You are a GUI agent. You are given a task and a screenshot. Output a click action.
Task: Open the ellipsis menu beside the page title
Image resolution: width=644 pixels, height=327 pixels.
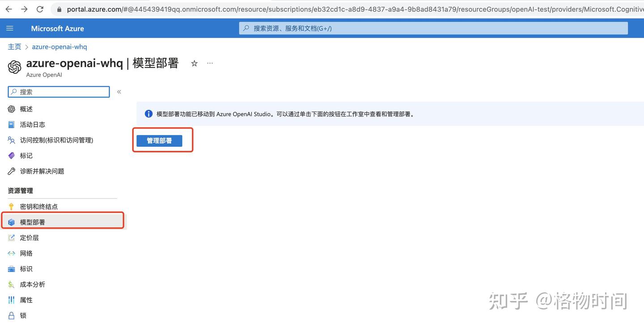pos(210,63)
